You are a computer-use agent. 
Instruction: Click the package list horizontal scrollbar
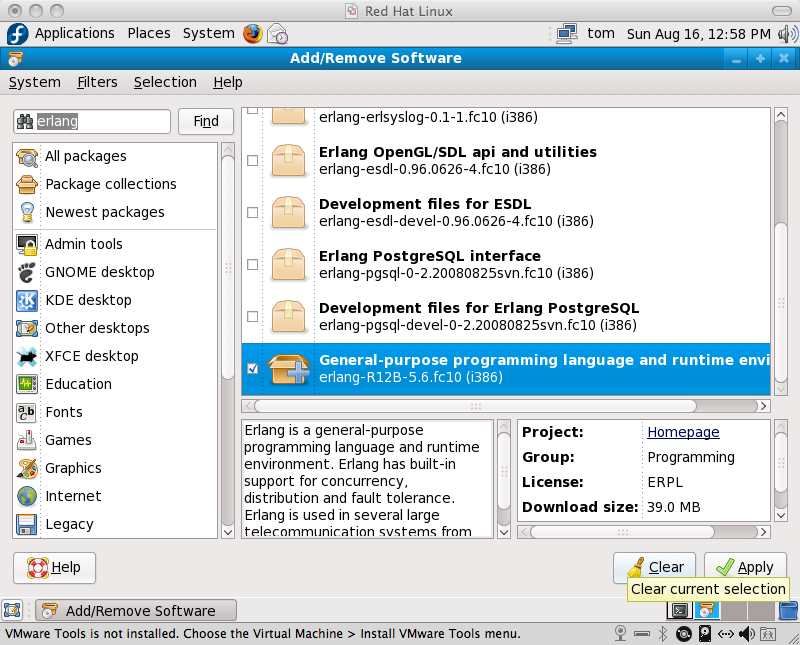point(475,406)
